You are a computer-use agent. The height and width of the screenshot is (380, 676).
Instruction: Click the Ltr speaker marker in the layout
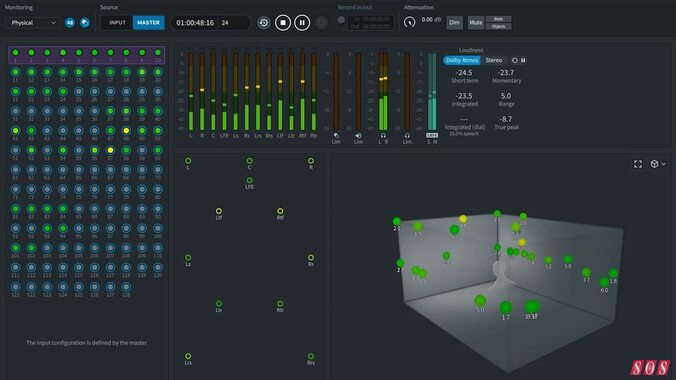click(x=219, y=304)
